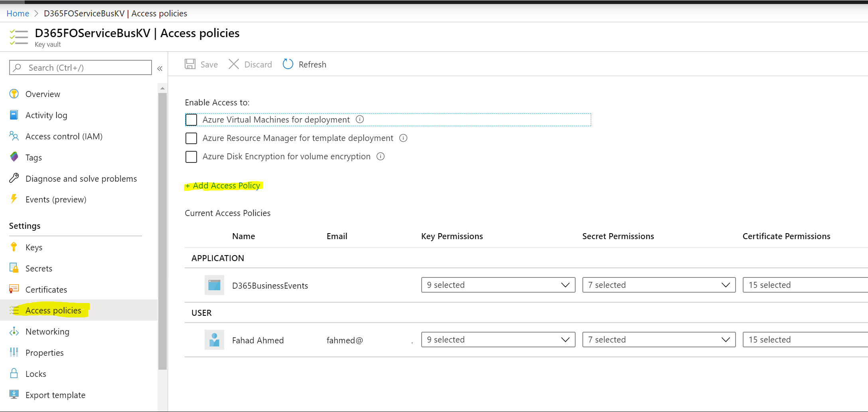868x412 pixels.
Task: Enable Azure Resource Manager template deployment checkbox
Action: 191,138
